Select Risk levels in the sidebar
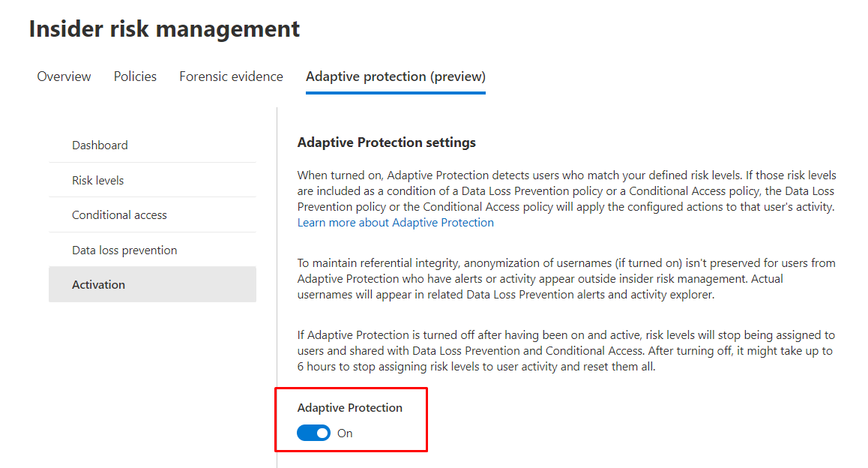868x468 pixels. (97, 180)
